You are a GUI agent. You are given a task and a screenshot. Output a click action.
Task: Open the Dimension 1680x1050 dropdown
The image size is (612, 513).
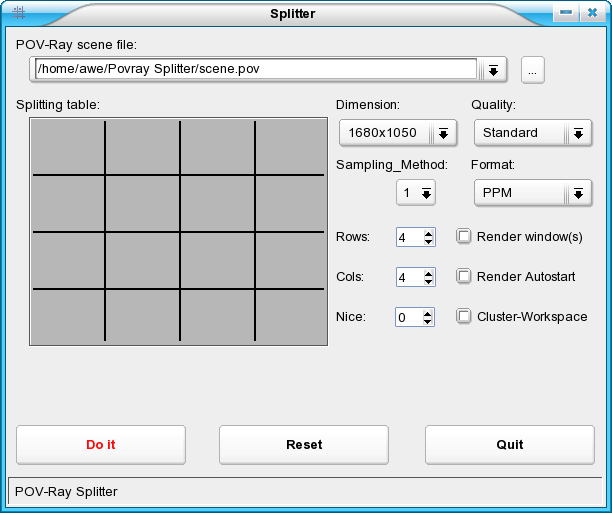click(398, 133)
